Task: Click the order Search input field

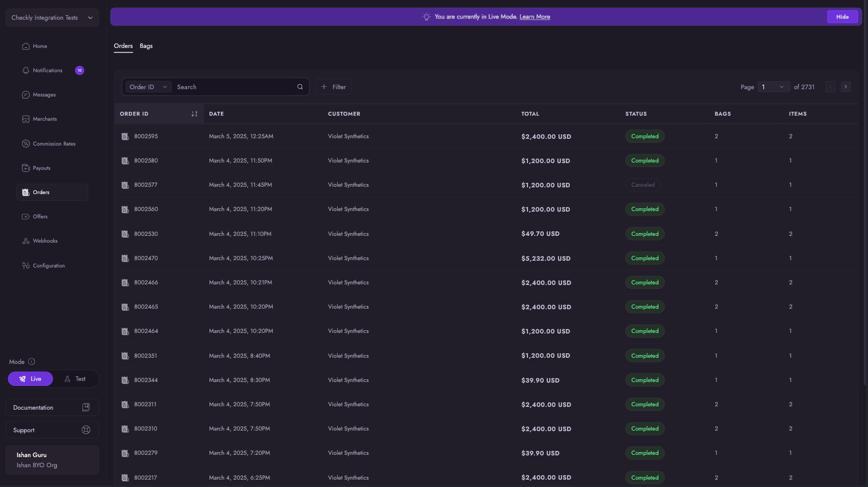Action: (234, 87)
